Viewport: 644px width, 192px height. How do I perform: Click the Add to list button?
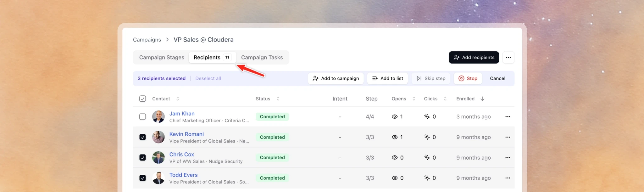pos(387,78)
